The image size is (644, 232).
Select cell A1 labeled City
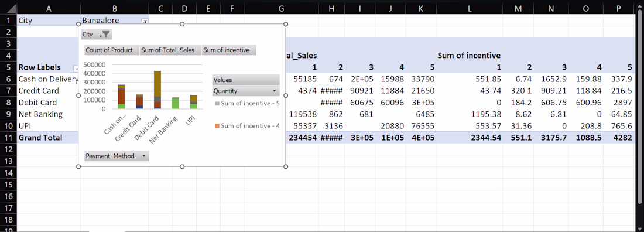pos(49,20)
